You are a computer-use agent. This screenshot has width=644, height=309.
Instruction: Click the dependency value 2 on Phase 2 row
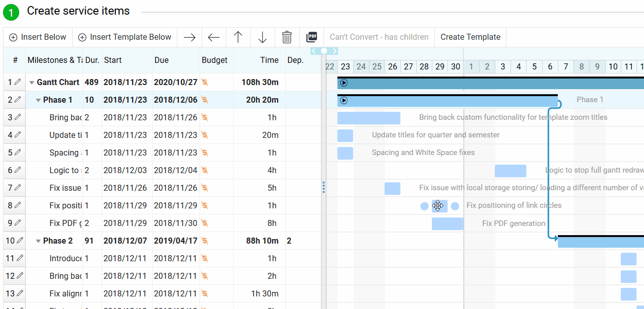(x=289, y=241)
